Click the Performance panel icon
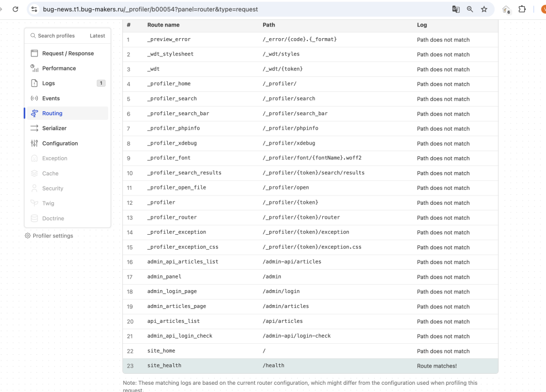 click(34, 68)
